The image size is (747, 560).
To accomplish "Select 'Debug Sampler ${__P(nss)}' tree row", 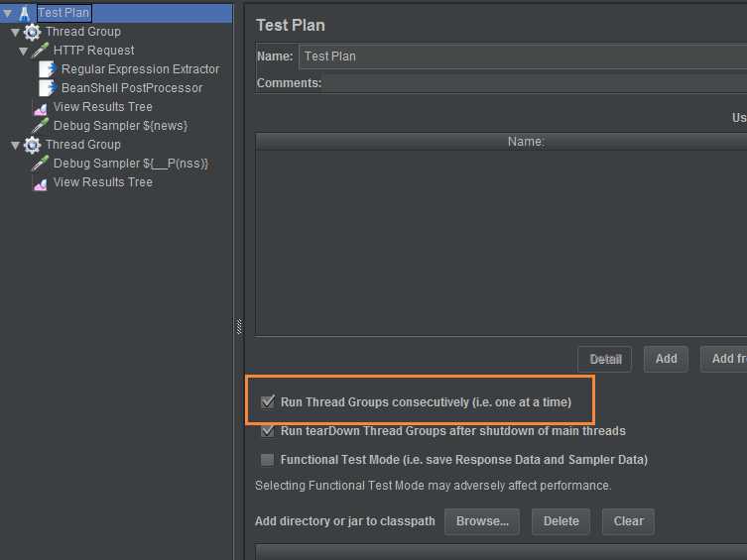I will pos(131,164).
